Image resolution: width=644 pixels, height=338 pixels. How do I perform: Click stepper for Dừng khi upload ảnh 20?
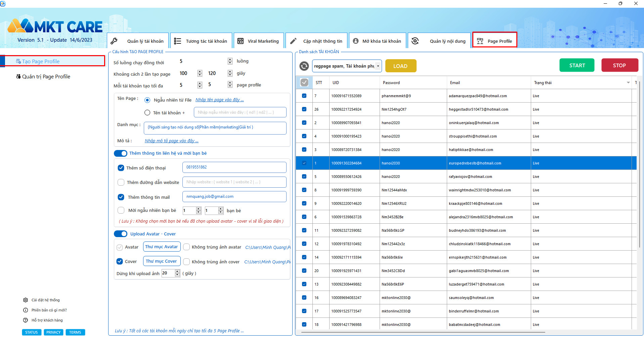[x=177, y=273]
